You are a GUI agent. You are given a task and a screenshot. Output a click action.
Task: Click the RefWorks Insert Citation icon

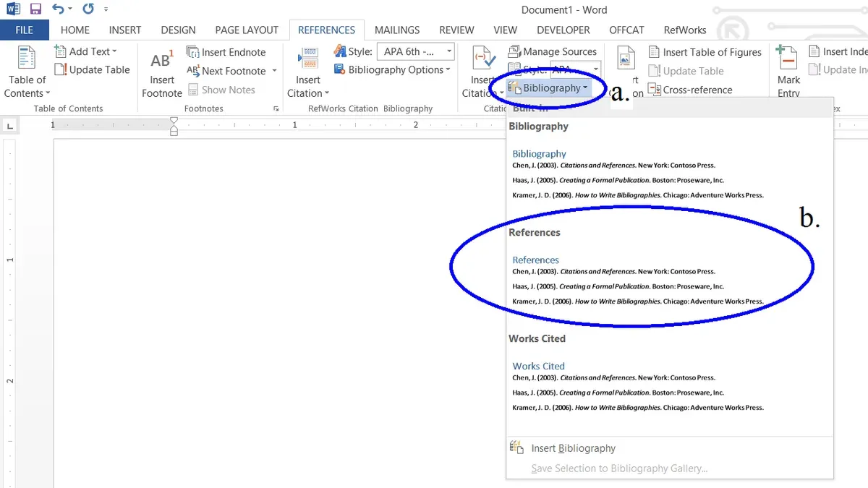click(x=308, y=59)
